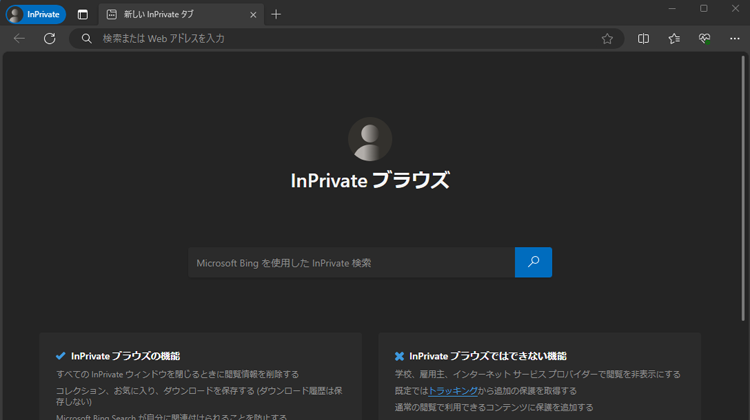Open split screen icon
750x420 pixels.
pyautogui.click(x=643, y=38)
